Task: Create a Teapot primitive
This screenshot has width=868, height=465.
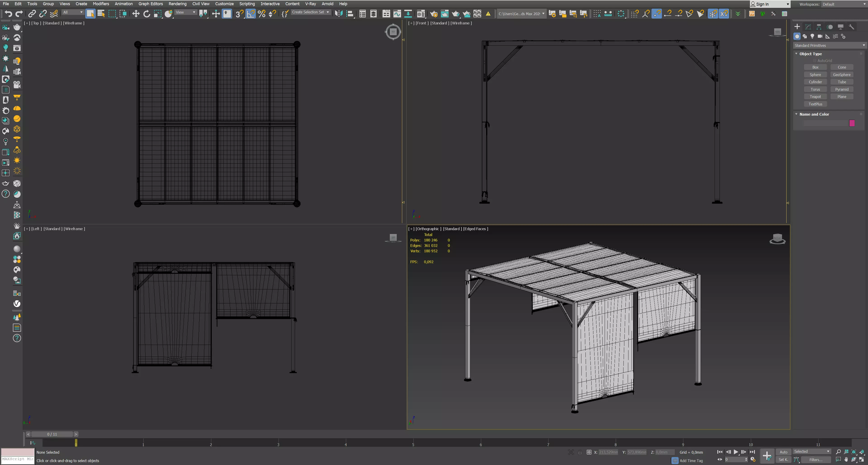Action: tap(815, 97)
